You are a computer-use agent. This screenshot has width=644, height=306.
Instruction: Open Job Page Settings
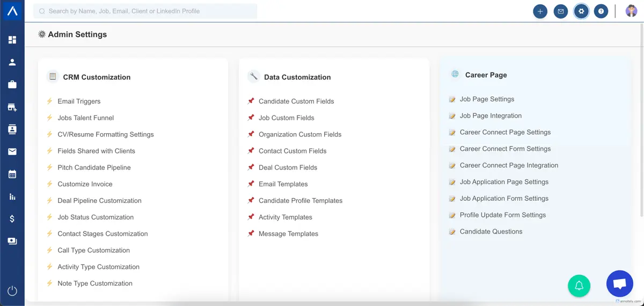487,99
